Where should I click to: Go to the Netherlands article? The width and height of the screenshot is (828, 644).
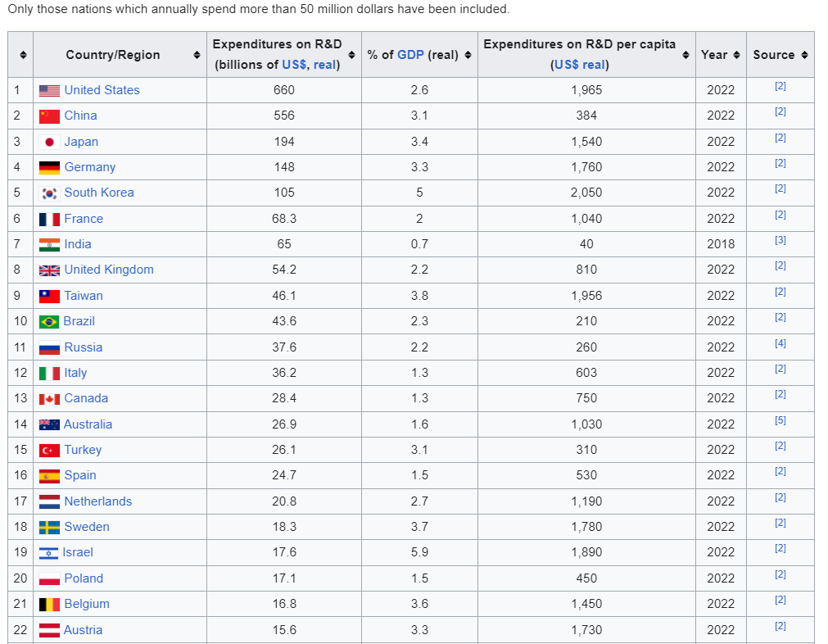97,501
